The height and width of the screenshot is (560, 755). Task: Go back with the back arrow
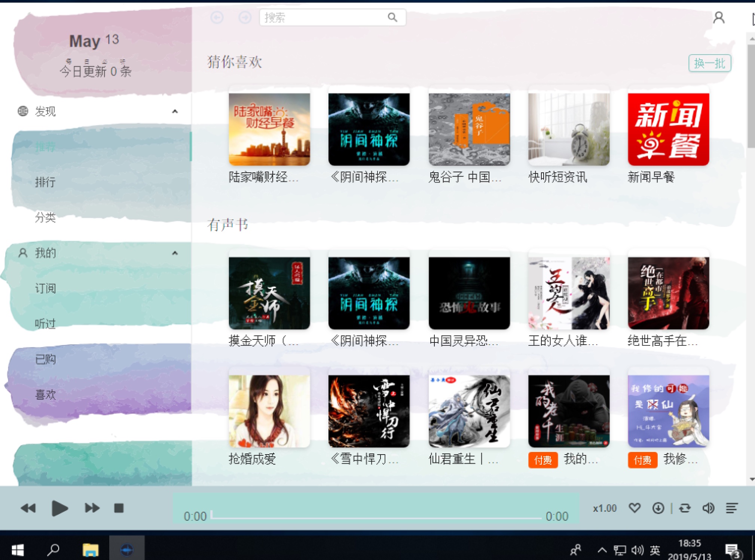[x=217, y=18]
